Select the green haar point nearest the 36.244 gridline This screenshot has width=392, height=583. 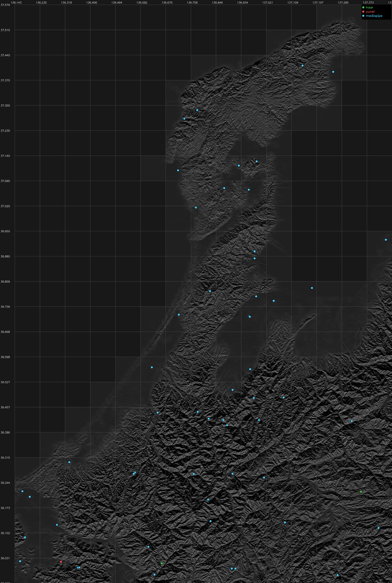point(361,492)
